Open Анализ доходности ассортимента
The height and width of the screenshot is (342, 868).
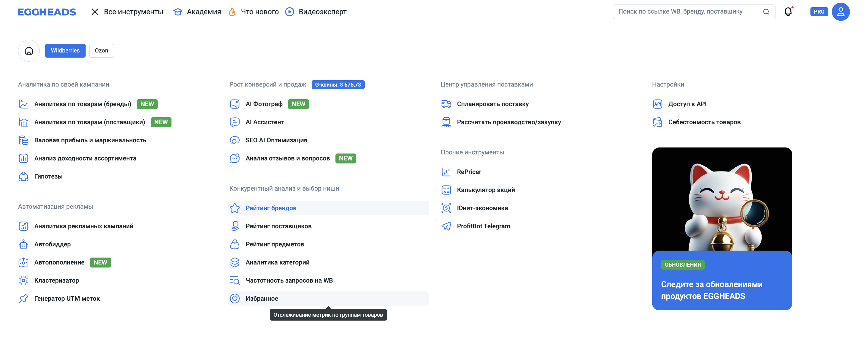click(85, 158)
